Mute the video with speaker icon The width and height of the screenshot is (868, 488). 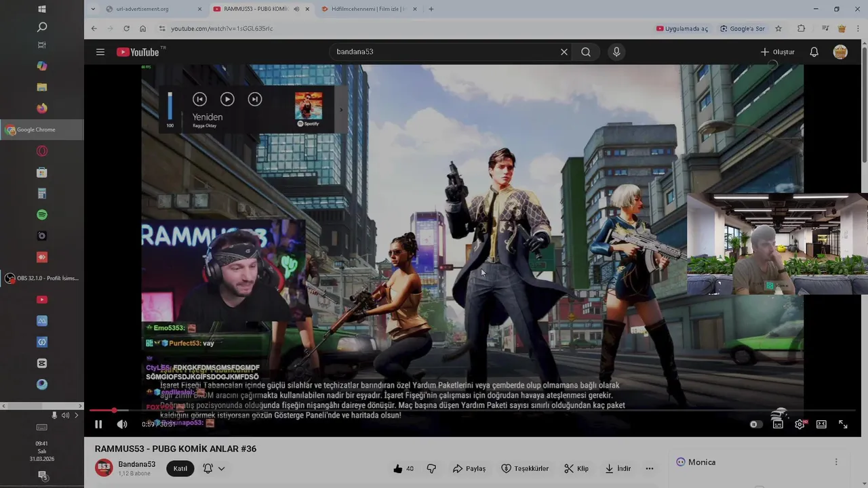[x=122, y=424]
